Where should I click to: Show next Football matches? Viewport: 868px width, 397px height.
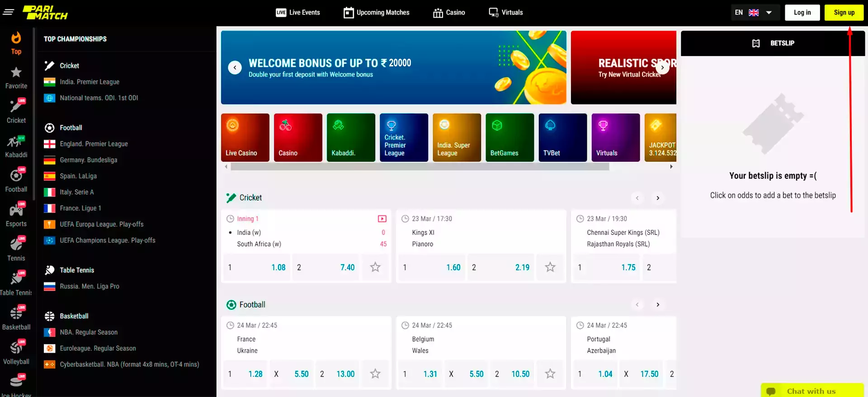(x=658, y=305)
